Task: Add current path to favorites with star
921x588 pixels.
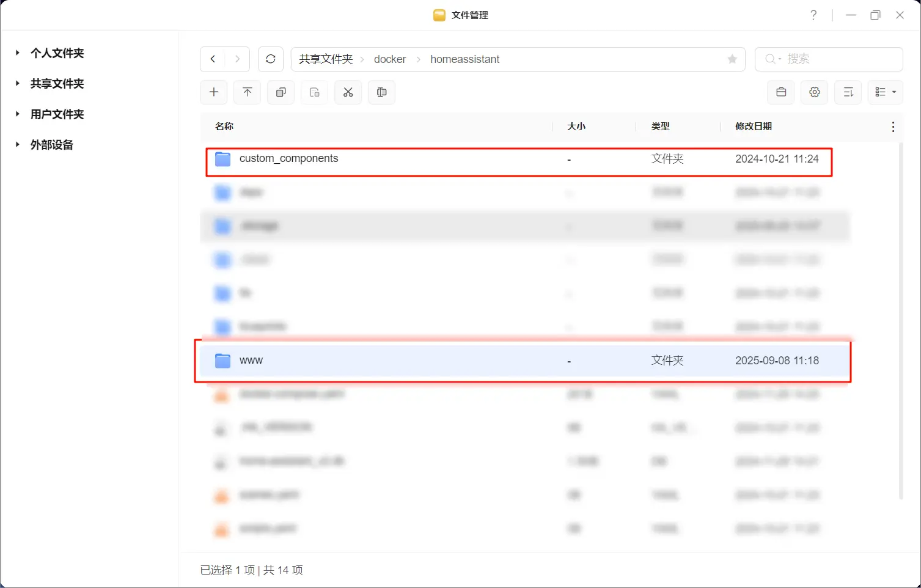Action: pyautogui.click(x=732, y=59)
